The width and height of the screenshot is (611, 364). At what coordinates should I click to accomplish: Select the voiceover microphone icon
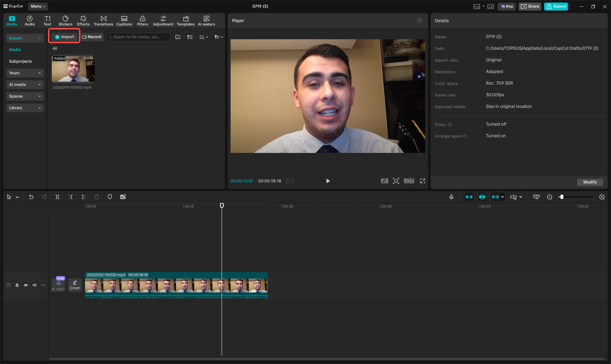[x=451, y=197]
